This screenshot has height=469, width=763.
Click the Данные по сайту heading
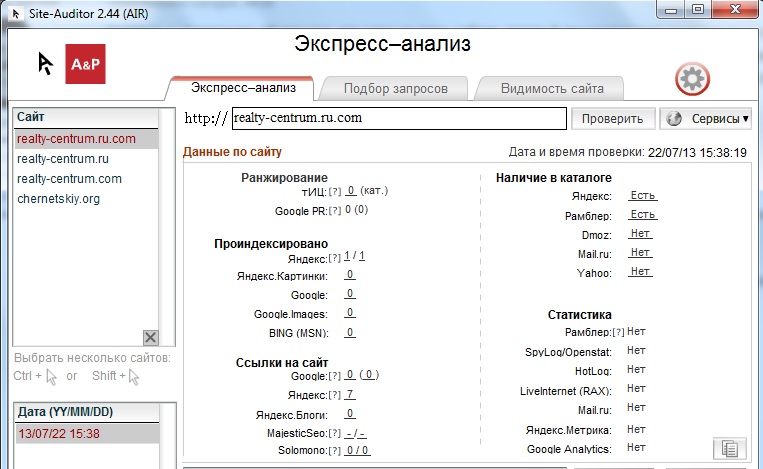click(232, 152)
